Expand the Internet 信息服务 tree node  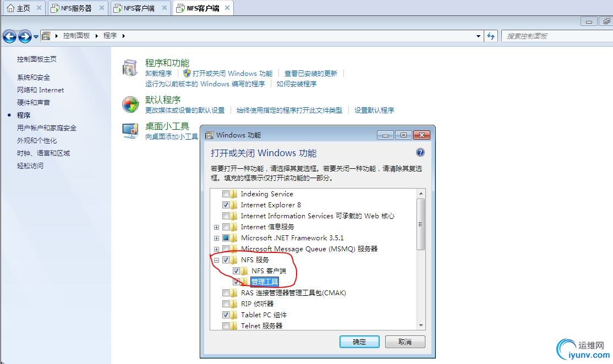tap(216, 227)
